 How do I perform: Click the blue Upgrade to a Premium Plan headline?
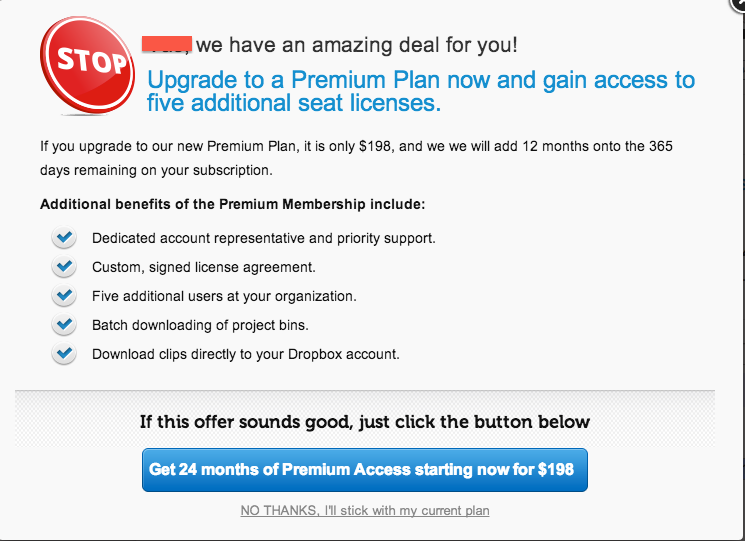[x=420, y=91]
